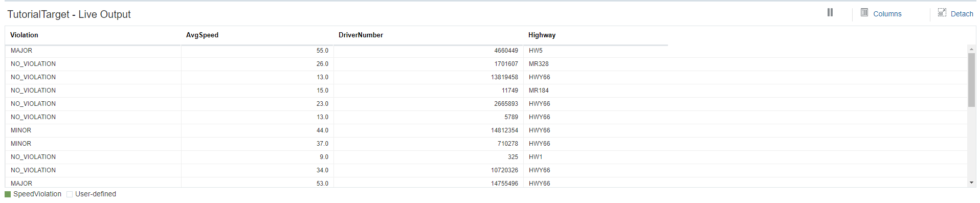
Task: Select the MINOR cell with speed 44.0
Action: coord(93,130)
